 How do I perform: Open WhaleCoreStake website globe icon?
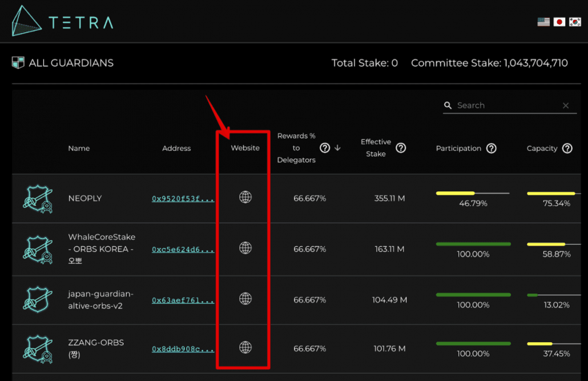point(245,248)
